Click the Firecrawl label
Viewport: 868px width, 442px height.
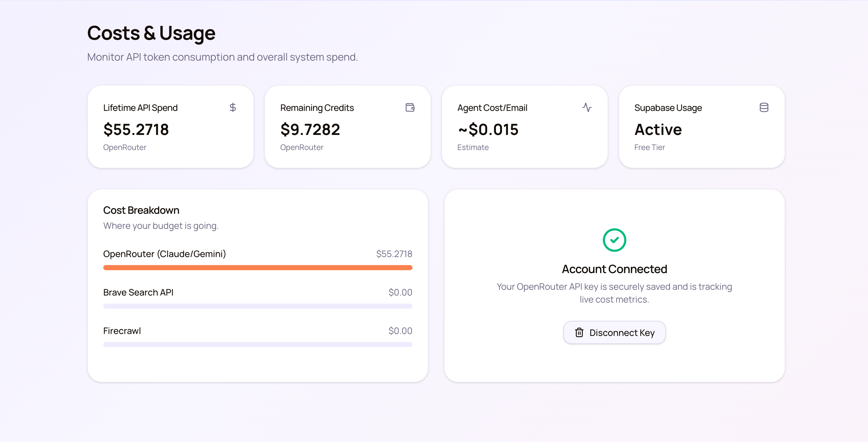(x=122, y=331)
